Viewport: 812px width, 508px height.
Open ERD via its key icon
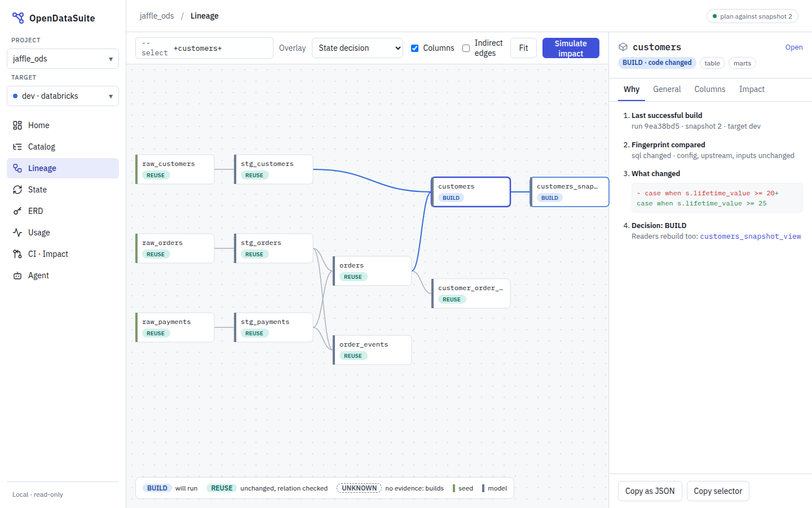(17, 211)
